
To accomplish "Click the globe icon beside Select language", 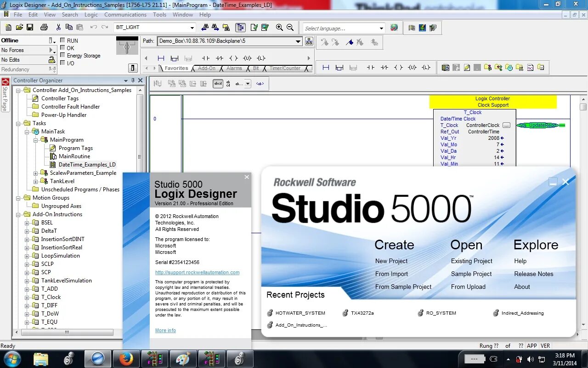I will (x=394, y=28).
